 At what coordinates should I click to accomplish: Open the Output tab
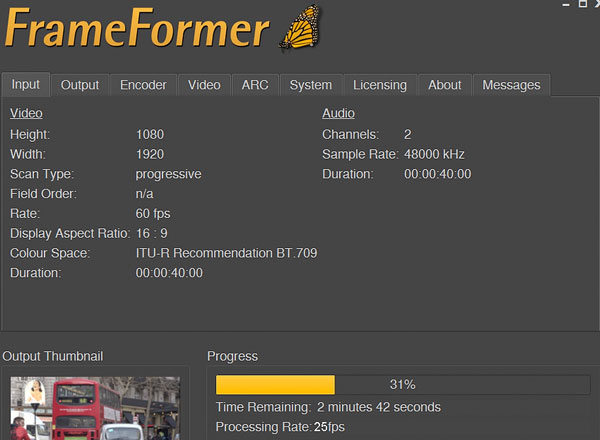coord(80,85)
